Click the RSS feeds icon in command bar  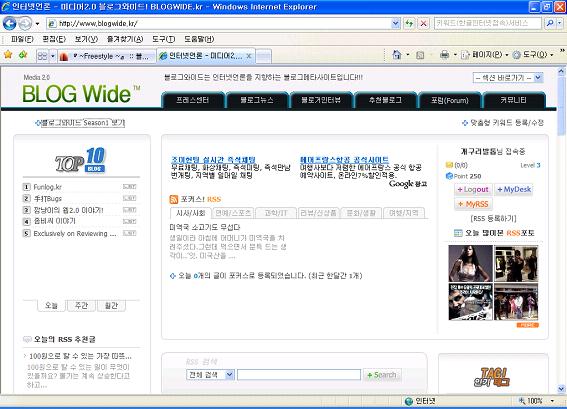(420, 55)
